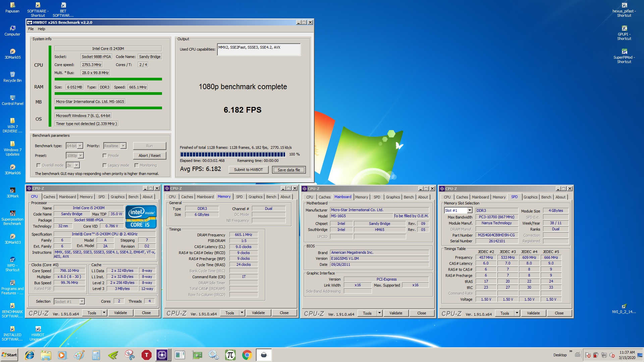
Task: Expand the Preset 1080p dropdown
Action: click(81, 156)
